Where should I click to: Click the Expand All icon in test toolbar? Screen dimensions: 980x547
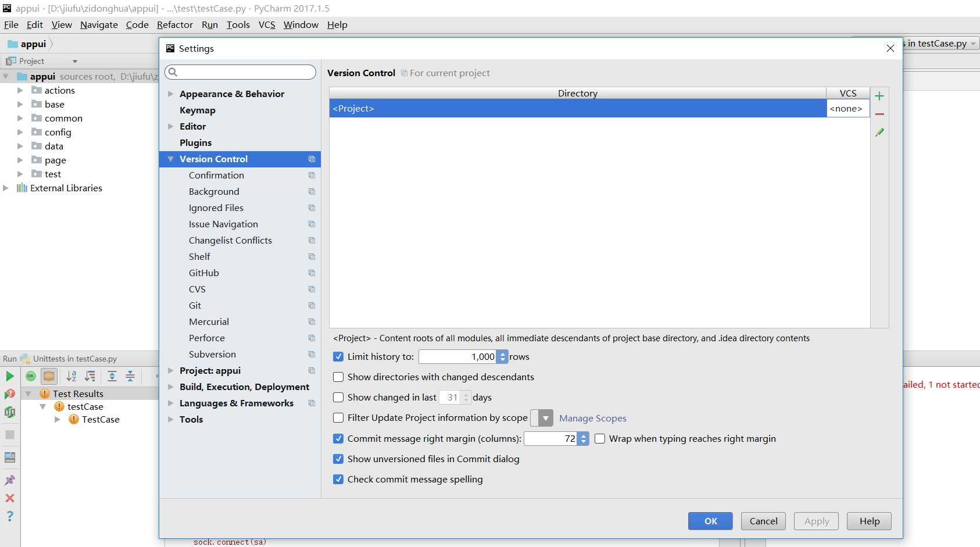[112, 376]
